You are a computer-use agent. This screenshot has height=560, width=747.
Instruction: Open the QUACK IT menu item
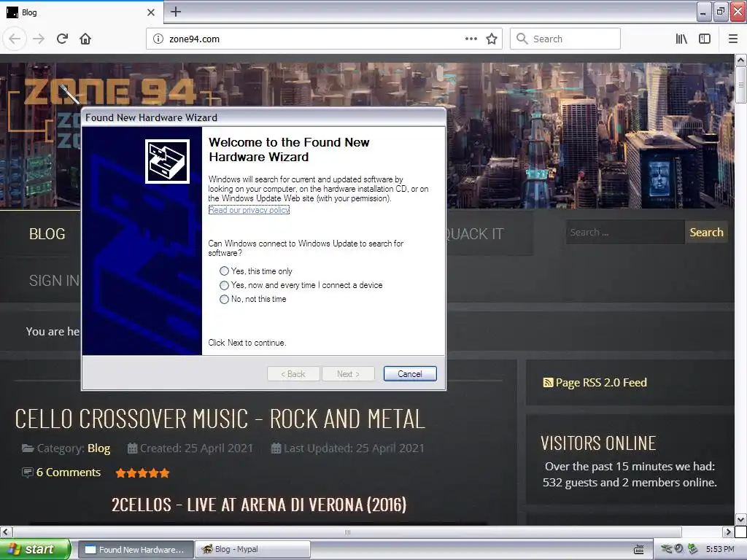point(474,234)
